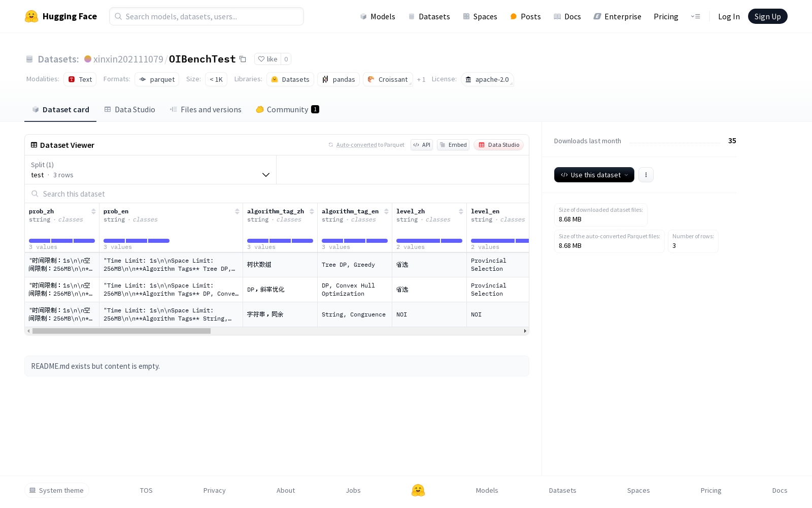Copy the dataset name with the copy icon

pyautogui.click(x=243, y=59)
